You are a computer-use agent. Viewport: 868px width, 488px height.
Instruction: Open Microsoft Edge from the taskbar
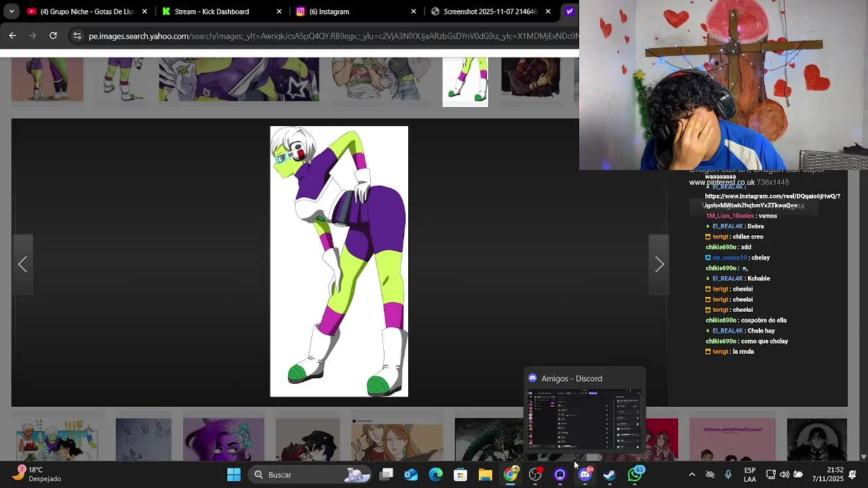pos(435,474)
